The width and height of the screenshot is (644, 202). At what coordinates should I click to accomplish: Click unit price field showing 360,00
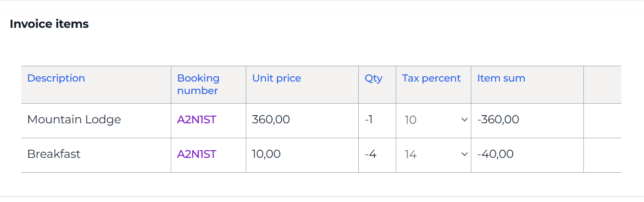(x=271, y=120)
